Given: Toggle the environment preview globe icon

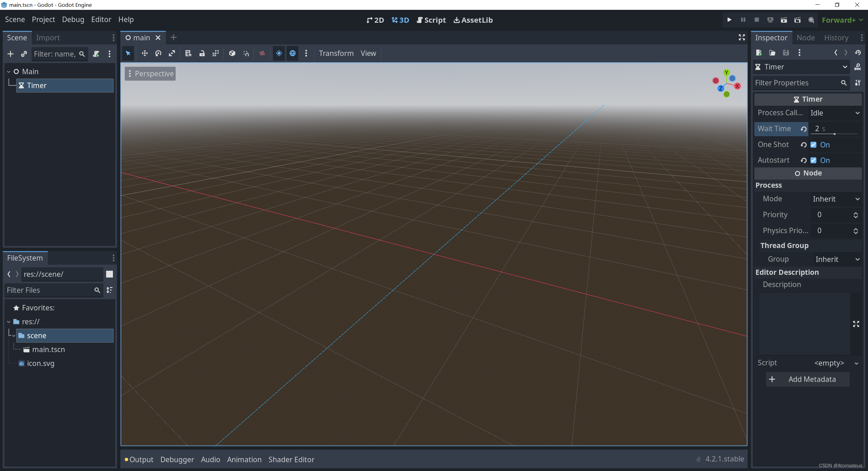Looking at the screenshot, I should (293, 54).
